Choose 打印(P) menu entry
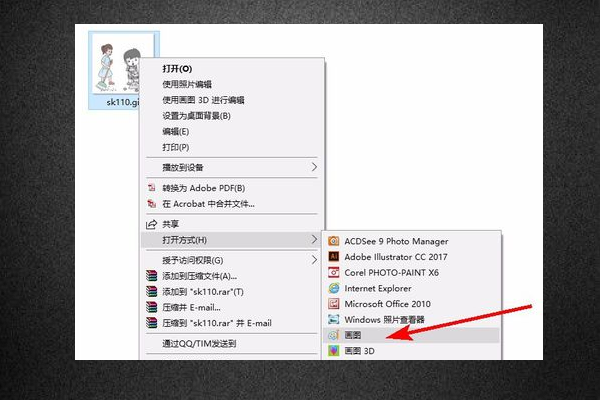 (x=176, y=147)
